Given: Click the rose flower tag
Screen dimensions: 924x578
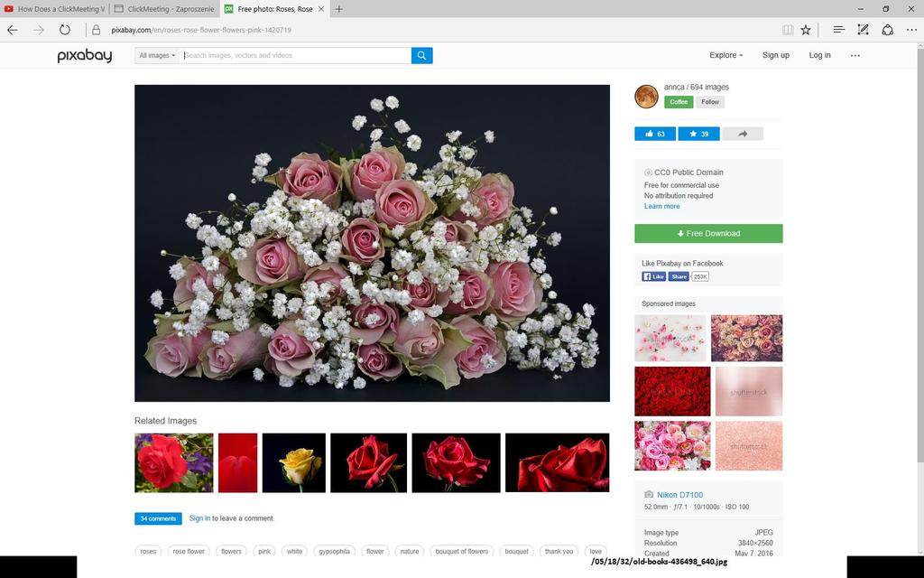Looking at the screenshot, I should (x=189, y=551).
